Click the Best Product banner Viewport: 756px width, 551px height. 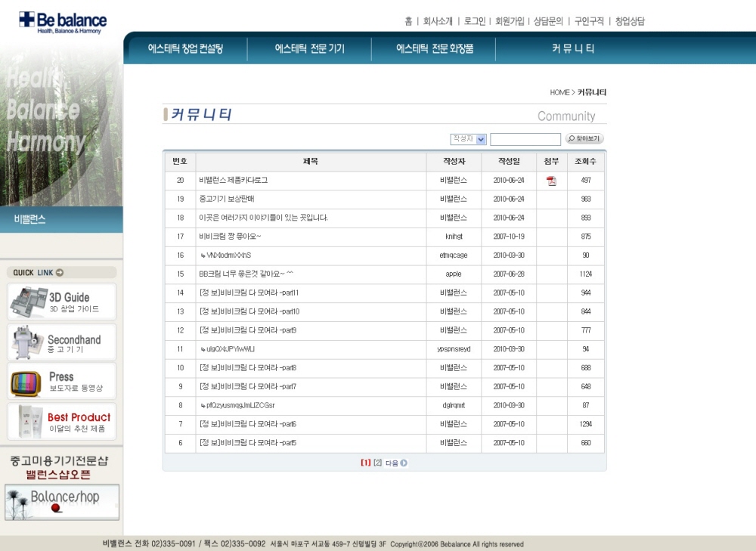tap(62, 422)
